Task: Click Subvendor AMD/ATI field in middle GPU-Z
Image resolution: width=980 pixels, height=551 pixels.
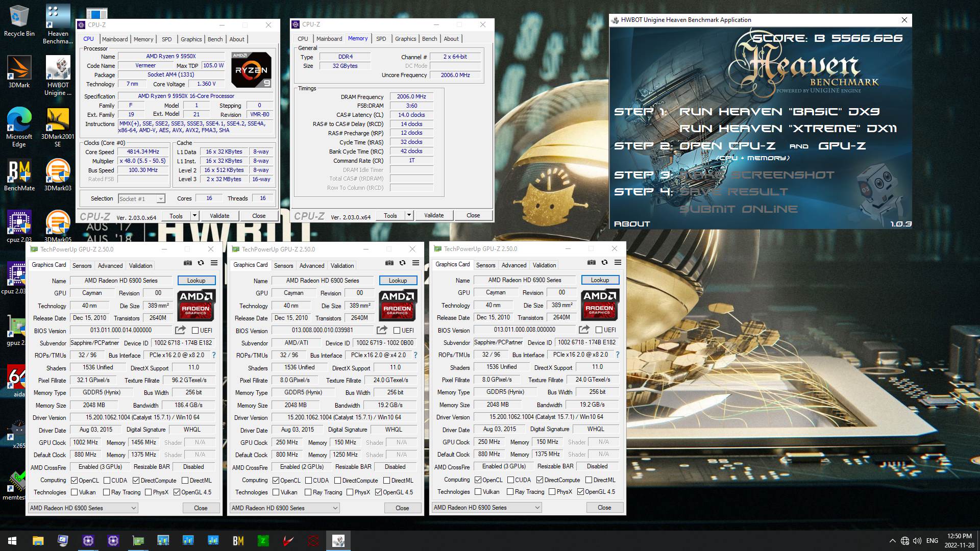Action: click(x=297, y=343)
